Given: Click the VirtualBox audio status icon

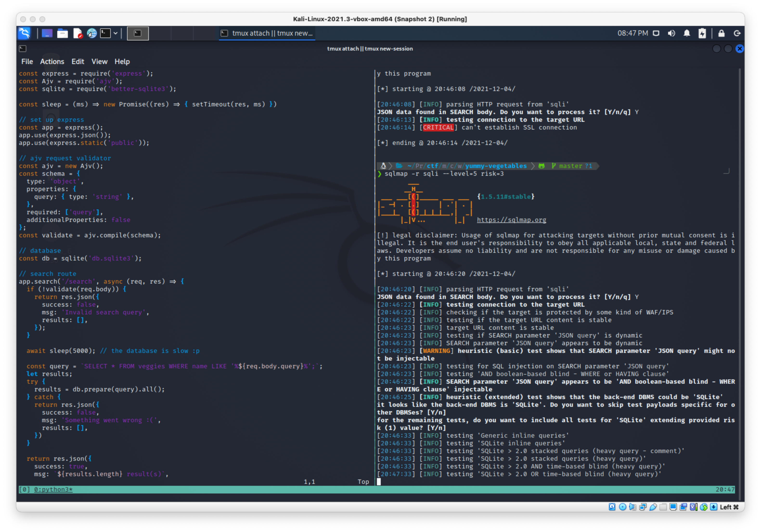Looking at the screenshot, I should (x=632, y=507).
